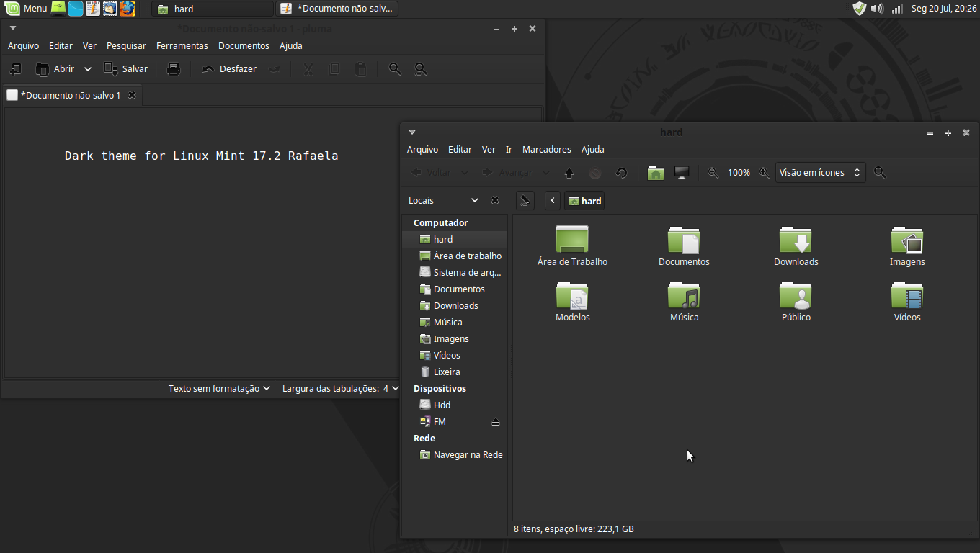Image resolution: width=980 pixels, height=553 pixels.
Task: Expand the recent files arrow beside Abrir
Action: pos(88,69)
